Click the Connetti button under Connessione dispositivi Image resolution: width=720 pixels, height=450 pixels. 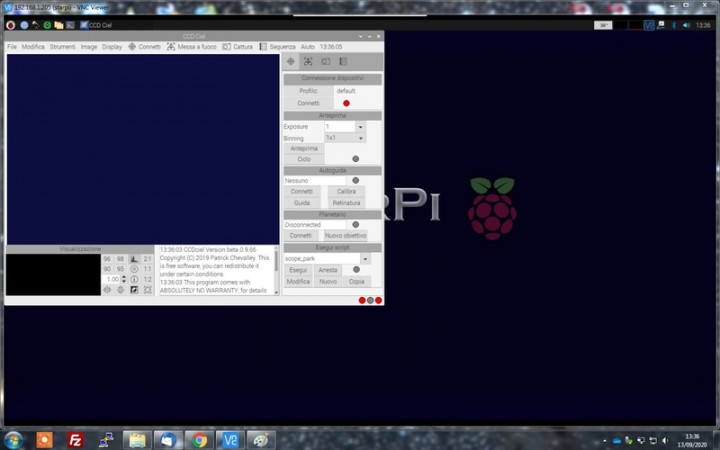308,103
